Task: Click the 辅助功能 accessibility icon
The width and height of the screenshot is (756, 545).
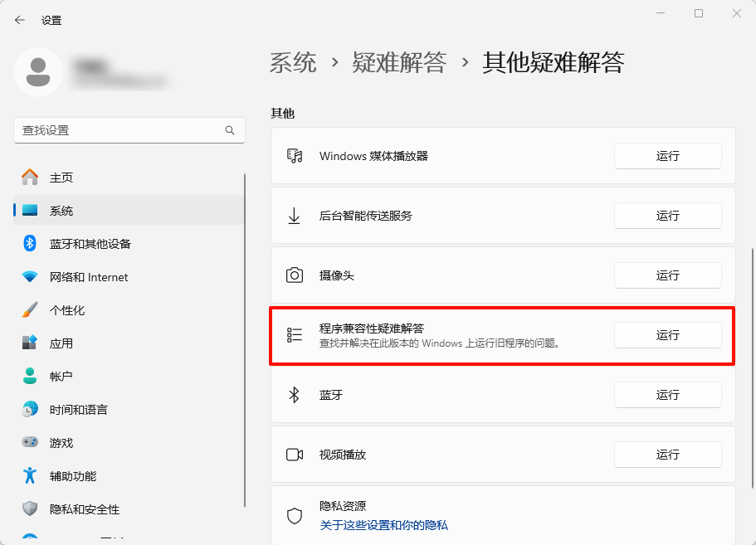Action: tap(30, 475)
